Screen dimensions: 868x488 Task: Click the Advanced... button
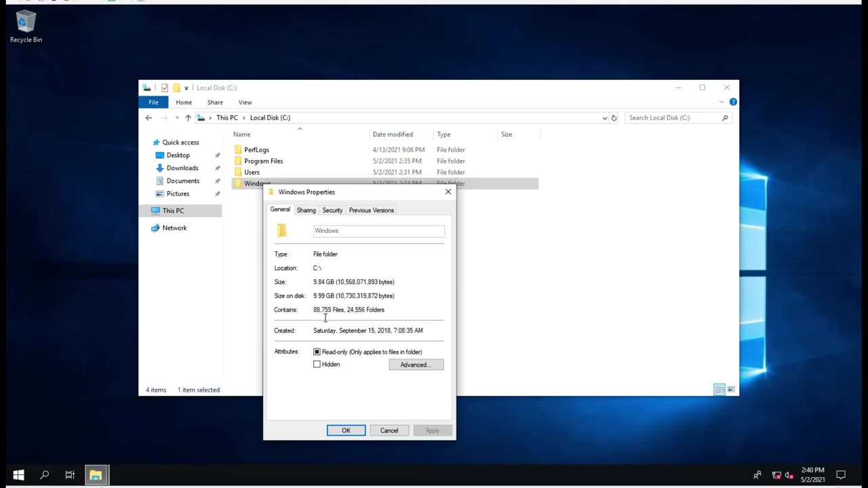[416, 365]
